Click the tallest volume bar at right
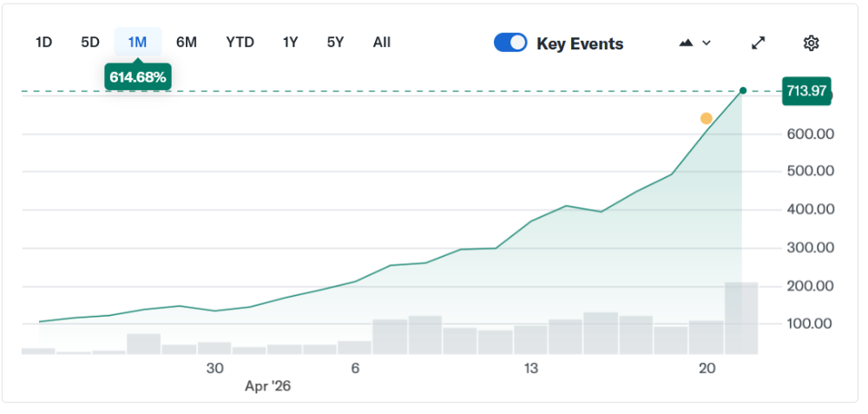The width and height of the screenshot is (868, 414). pos(741,318)
